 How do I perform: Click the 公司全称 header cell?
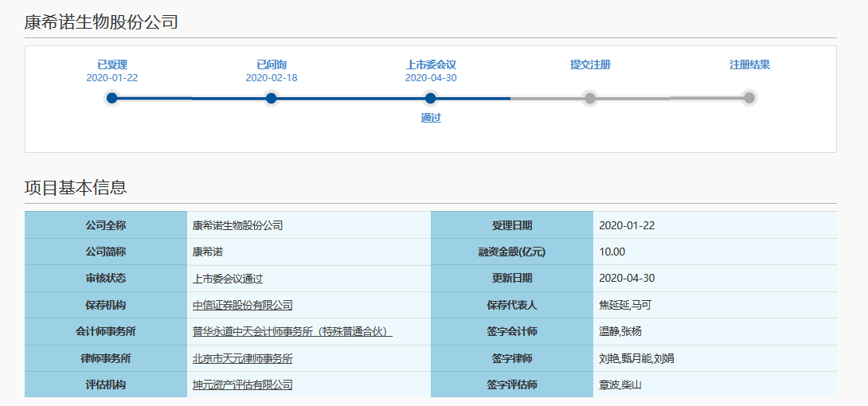[106, 225]
